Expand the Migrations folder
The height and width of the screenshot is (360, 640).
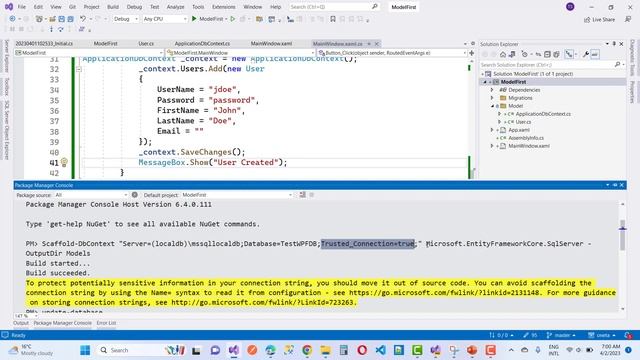(x=492, y=98)
